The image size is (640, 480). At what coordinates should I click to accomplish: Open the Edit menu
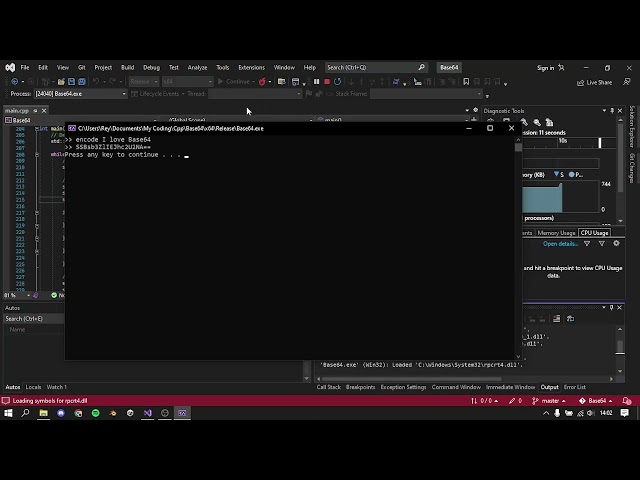43,67
